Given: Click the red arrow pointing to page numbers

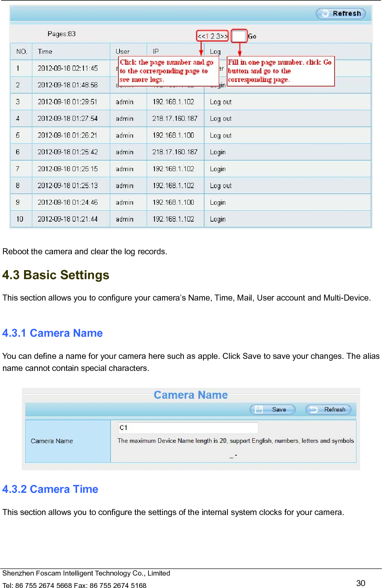Looking at the screenshot, I should 202,49.
